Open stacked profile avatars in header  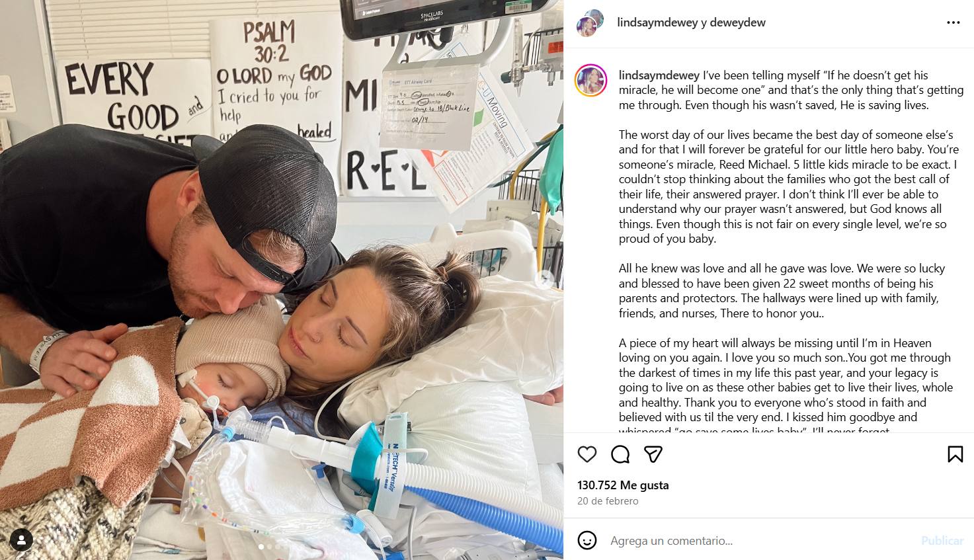[x=590, y=22]
